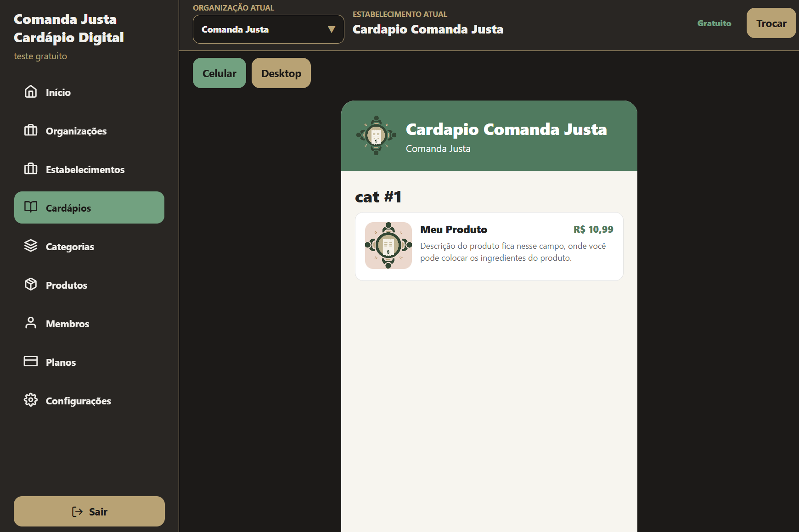The height and width of the screenshot is (532, 799).
Task: Open Produtos using the box icon
Action: pos(31,285)
